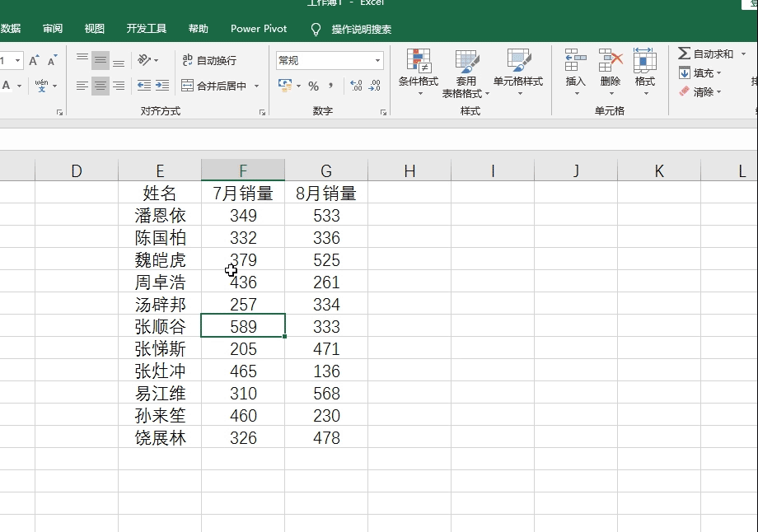Open 单元格样式 cell styles
The height and width of the screenshot is (532, 758).
[x=518, y=72]
